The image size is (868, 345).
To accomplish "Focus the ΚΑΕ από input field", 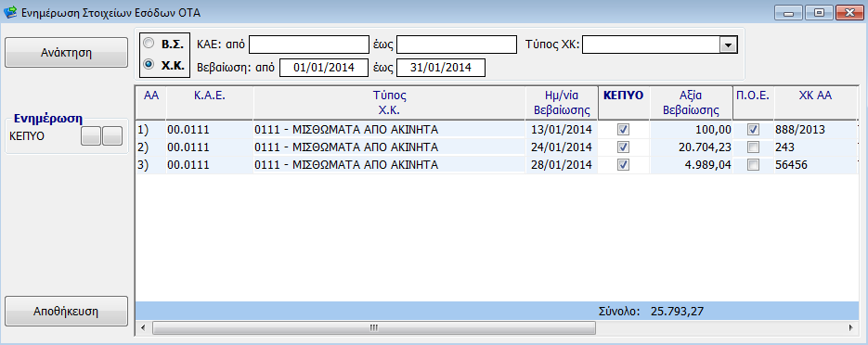I will pos(309,45).
